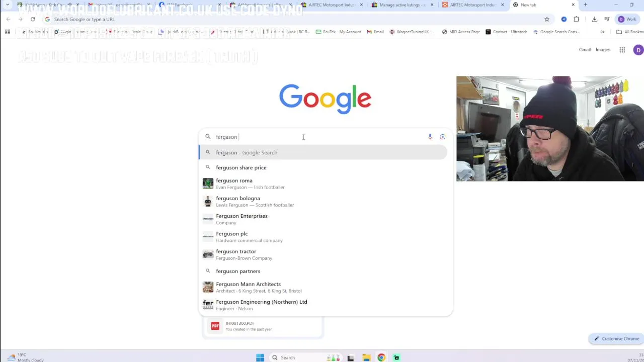Click the Google logo
Image resolution: width=644 pixels, height=362 pixels.
click(325, 99)
